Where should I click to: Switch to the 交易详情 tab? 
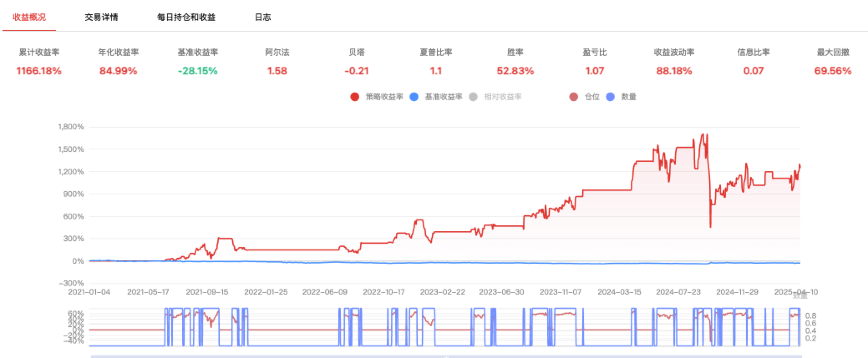(101, 17)
